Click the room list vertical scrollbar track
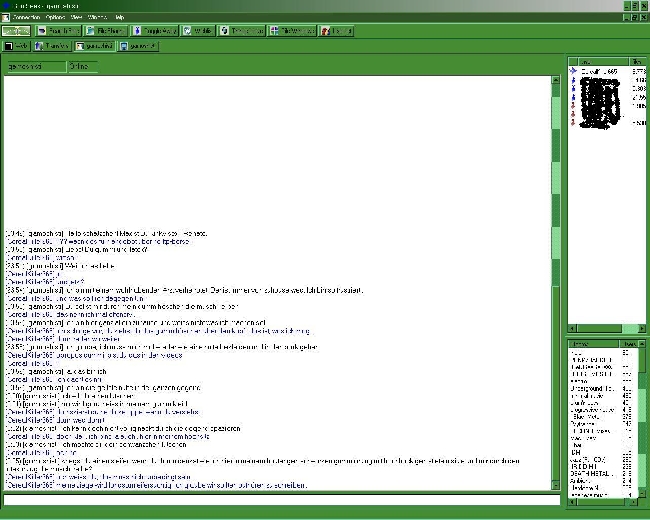 point(642,419)
